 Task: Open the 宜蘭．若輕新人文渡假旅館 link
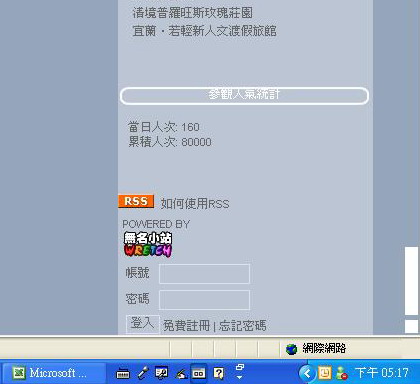(204, 31)
